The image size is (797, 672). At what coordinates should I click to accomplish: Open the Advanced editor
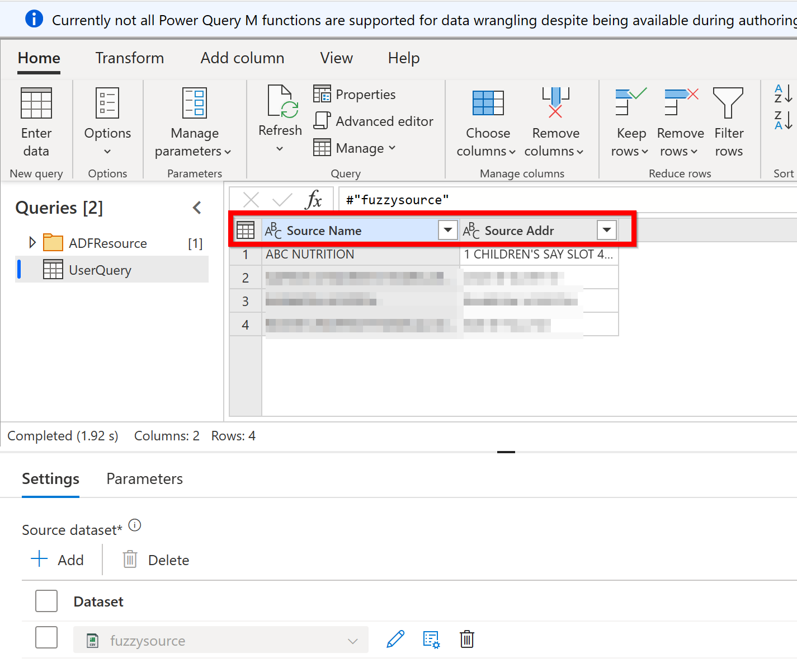(x=374, y=121)
